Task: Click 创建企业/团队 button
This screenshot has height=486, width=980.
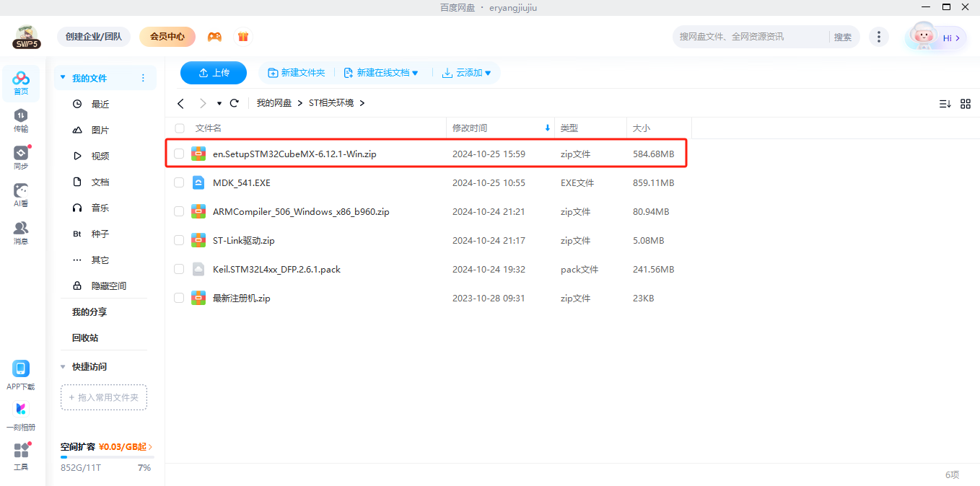Action: coord(94,36)
